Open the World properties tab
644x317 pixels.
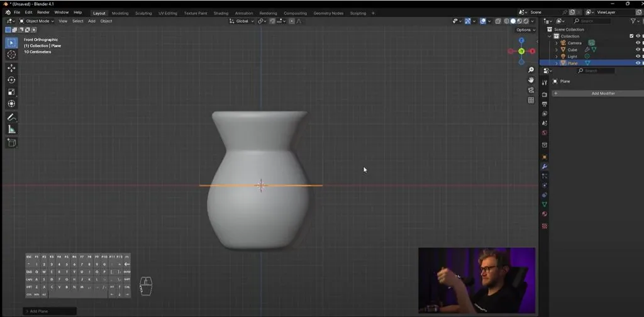pyautogui.click(x=545, y=133)
